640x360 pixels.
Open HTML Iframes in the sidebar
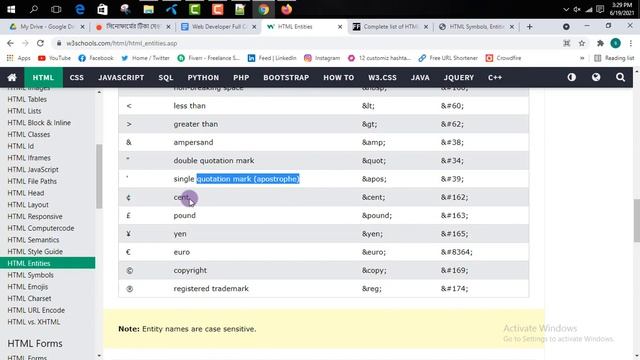click(x=29, y=158)
